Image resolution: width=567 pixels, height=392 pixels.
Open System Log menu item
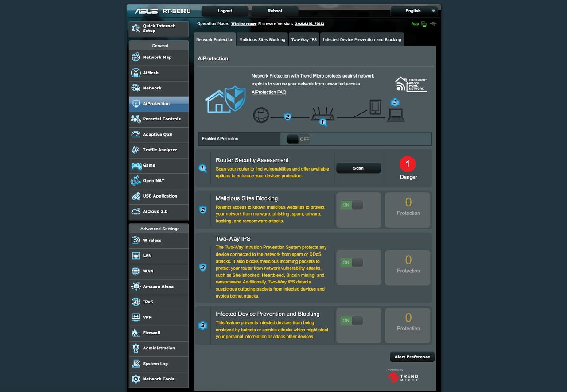(x=159, y=364)
